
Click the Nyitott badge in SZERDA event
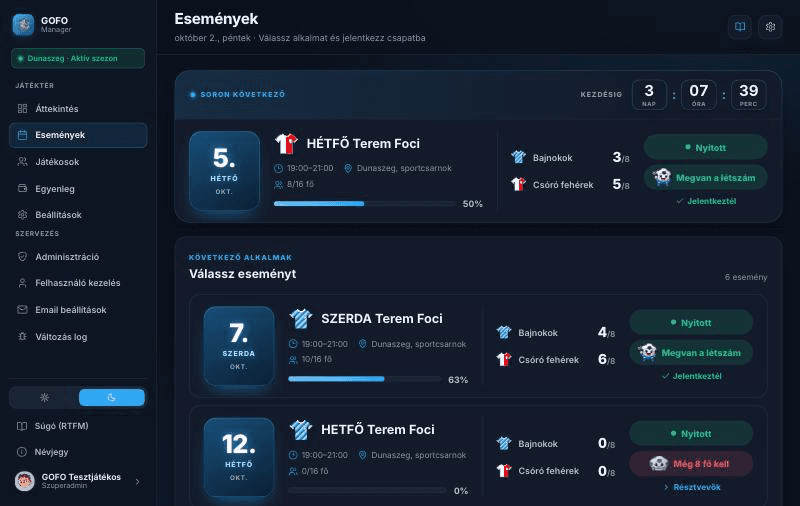click(691, 322)
